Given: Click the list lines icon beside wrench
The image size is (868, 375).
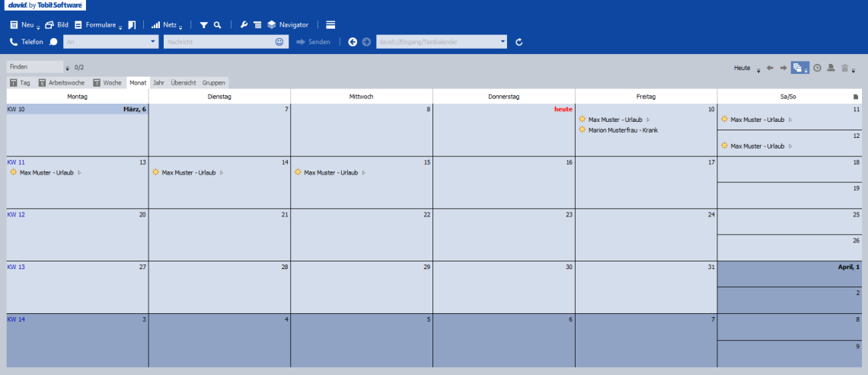Looking at the screenshot, I should click(x=257, y=25).
